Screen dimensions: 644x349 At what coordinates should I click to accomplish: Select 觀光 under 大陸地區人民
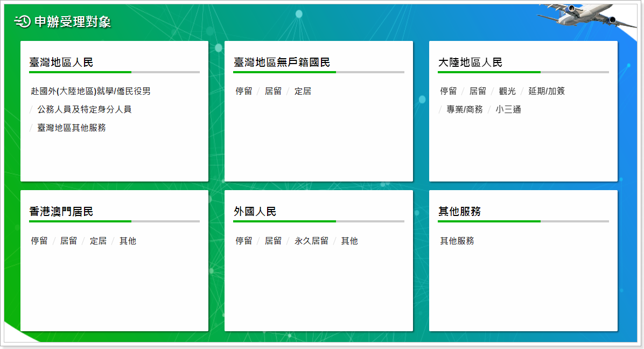coord(507,92)
